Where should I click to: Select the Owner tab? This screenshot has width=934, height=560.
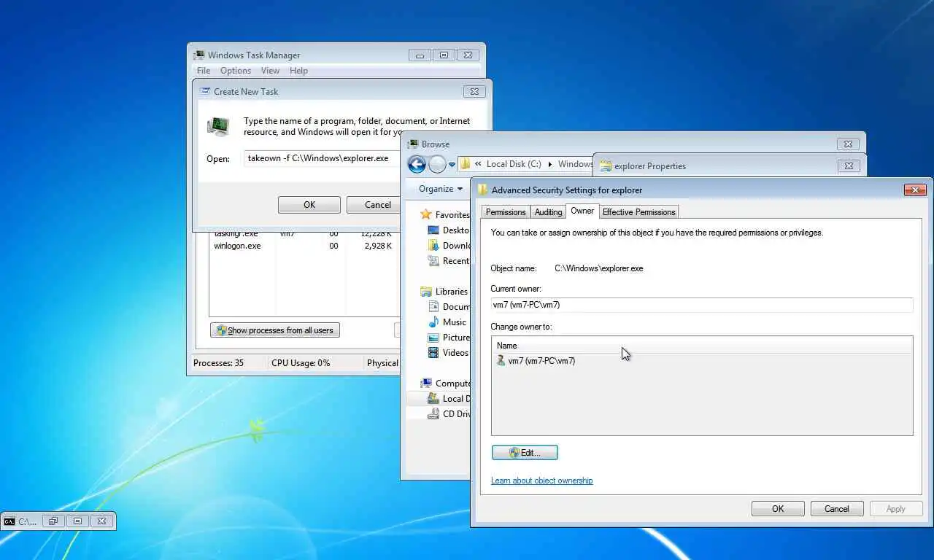(582, 211)
